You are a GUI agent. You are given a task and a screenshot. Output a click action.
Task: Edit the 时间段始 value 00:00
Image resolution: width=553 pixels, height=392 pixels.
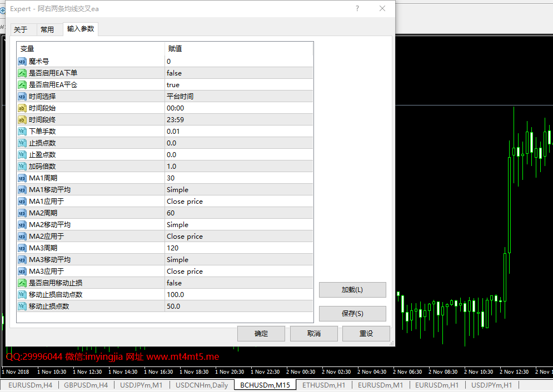point(239,108)
